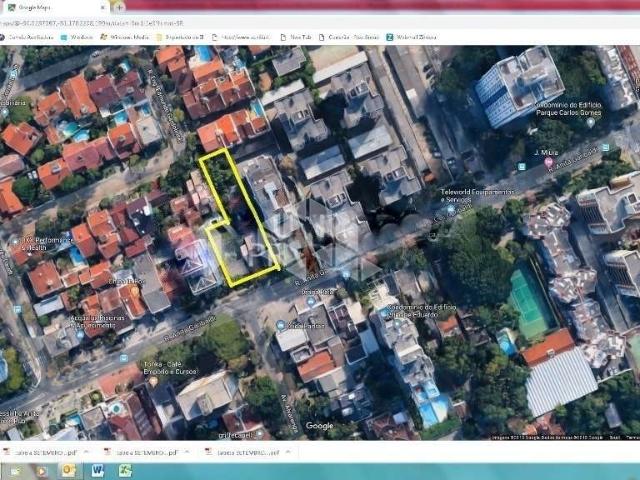This screenshot has width=640, height=480.
Task: Select the Google Maps browser tab
Action: click(x=55, y=7)
